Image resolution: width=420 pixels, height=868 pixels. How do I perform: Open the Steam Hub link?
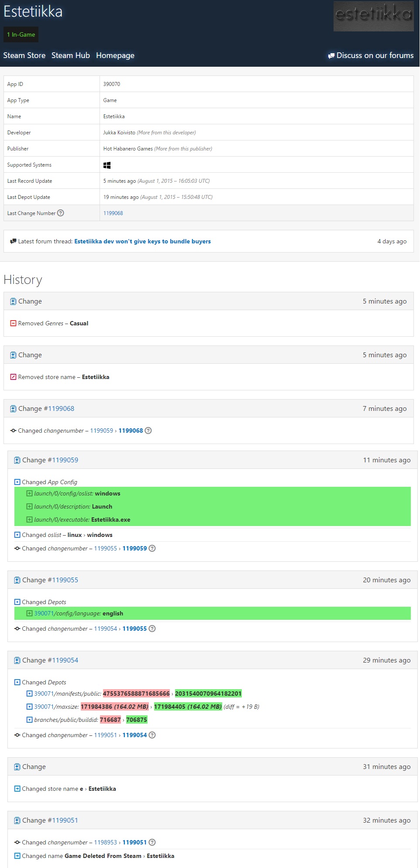(71, 55)
